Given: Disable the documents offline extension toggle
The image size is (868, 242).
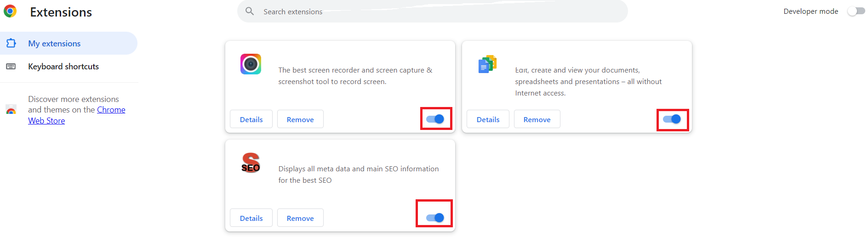Looking at the screenshot, I should (x=672, y=119).
